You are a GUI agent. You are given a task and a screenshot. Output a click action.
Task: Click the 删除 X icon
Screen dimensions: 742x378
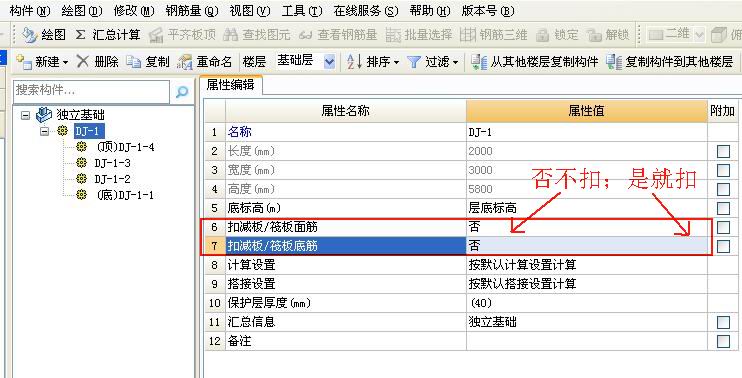coord(83,61)
